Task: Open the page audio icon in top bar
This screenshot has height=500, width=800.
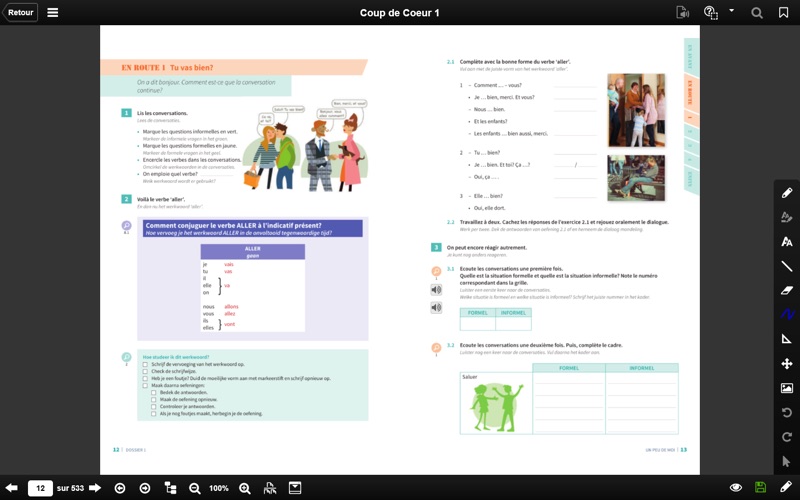Action: (682, 13)
